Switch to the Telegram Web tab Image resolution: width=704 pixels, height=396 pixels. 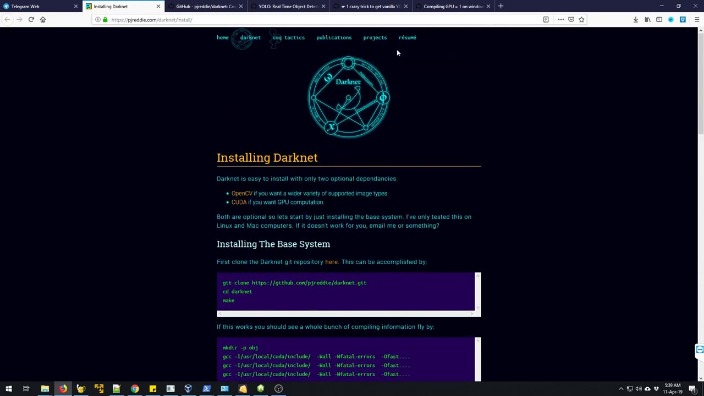click(x=40, y=6)
